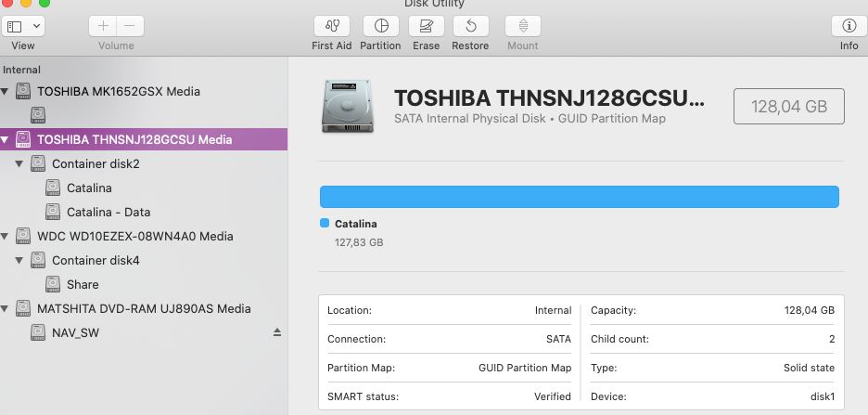Click 'SATA Internal Physical Disk' subtitle
This screenshot has height=415, width=868.
click(470, 119)
